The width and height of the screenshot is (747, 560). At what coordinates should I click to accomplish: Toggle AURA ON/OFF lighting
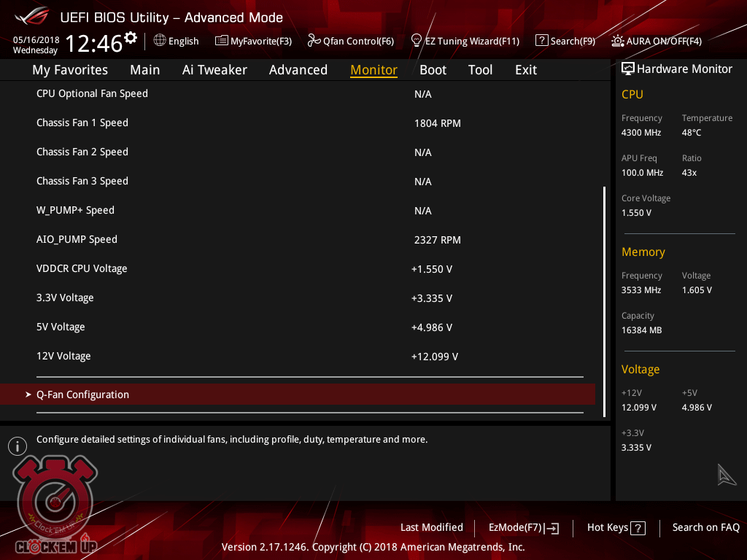[618, 41]
